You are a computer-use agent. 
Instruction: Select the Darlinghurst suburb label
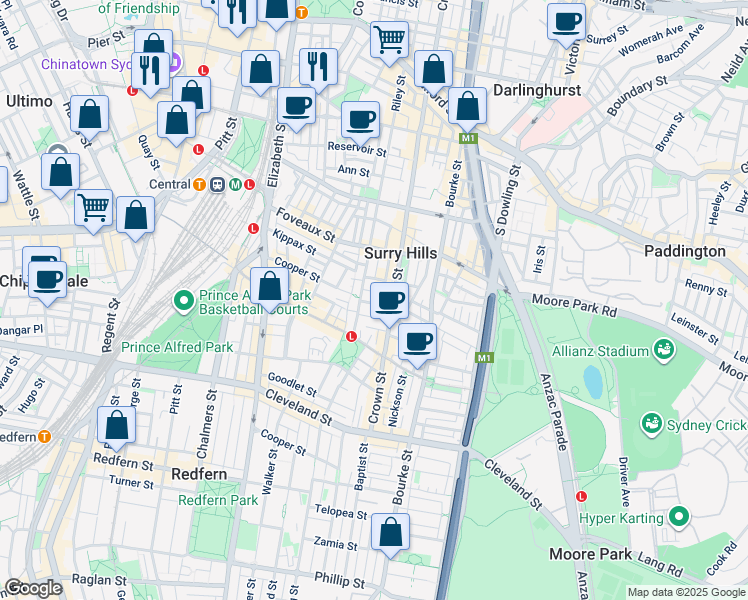pos(537,90)
